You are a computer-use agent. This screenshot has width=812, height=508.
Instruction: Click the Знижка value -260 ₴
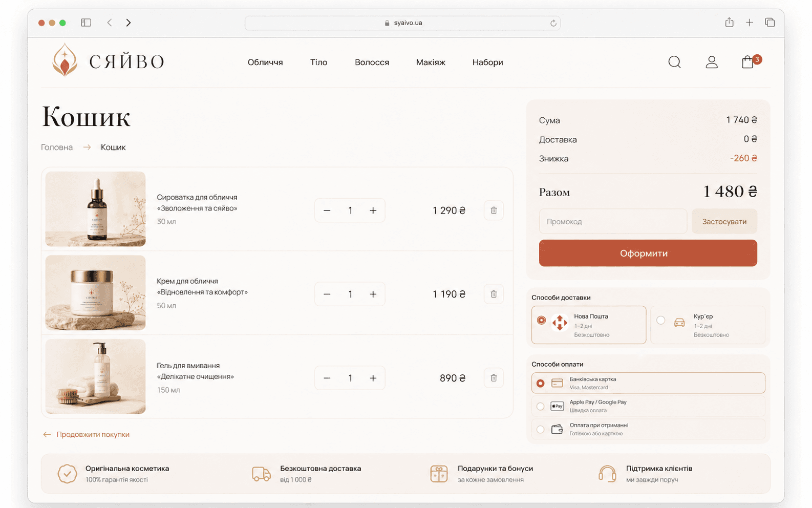743,158
